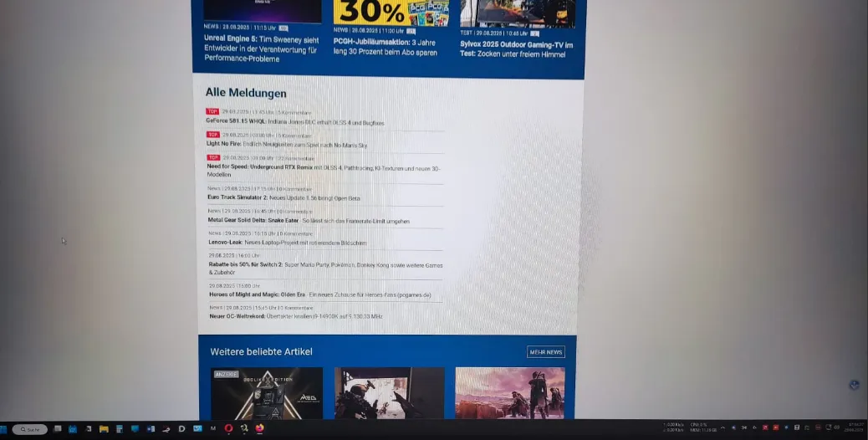The image size is (868, 440).
Task: Open the Gmail M icon in taskbar
Action: coord(212,429)
